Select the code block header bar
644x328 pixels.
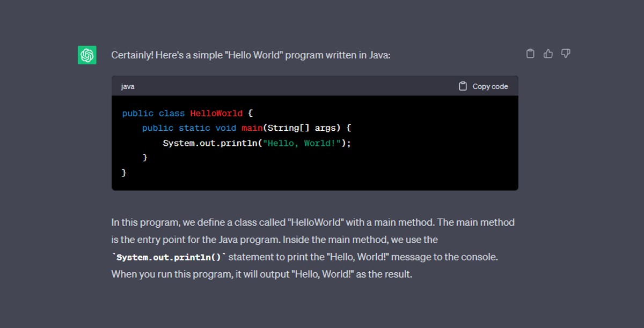click(x=295, y=85)
